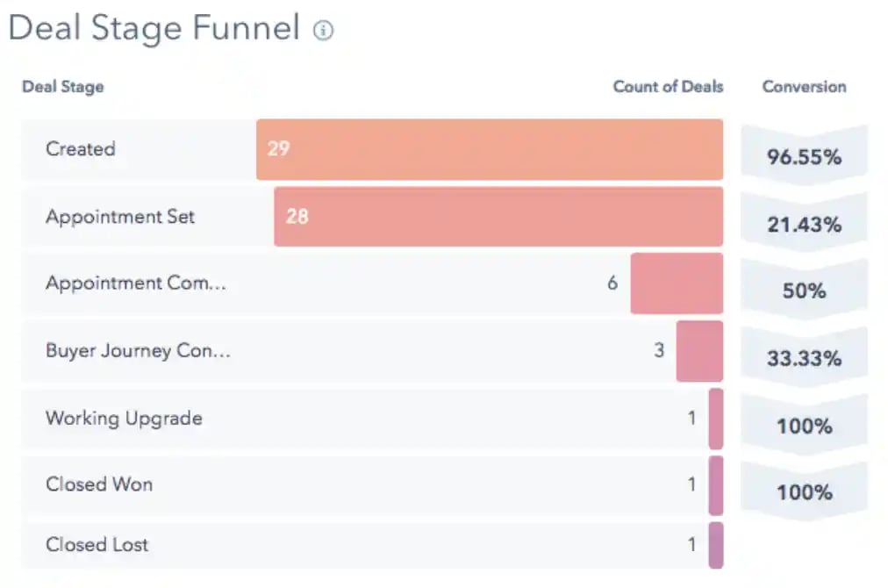Click the 33.33% conversion arrow
The width and height of the screenshot is (888, 588).
[x=804, y=358]
